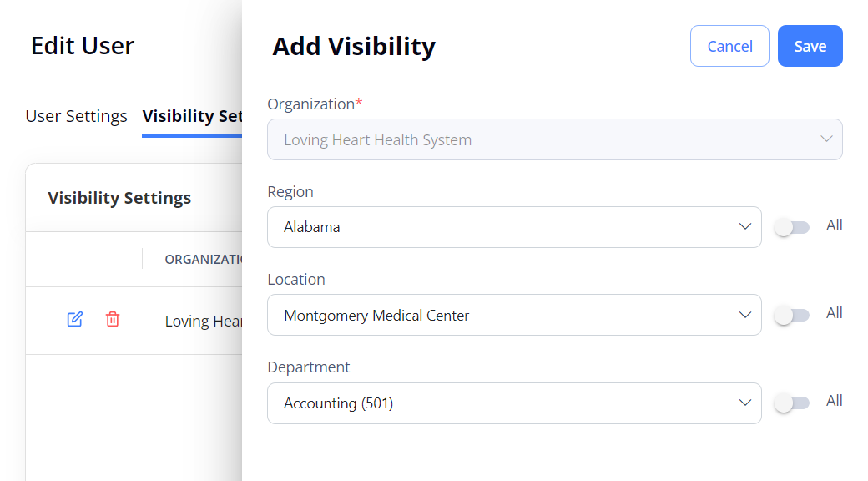Click chevron arrow in Region field

(x=745, y=226)
